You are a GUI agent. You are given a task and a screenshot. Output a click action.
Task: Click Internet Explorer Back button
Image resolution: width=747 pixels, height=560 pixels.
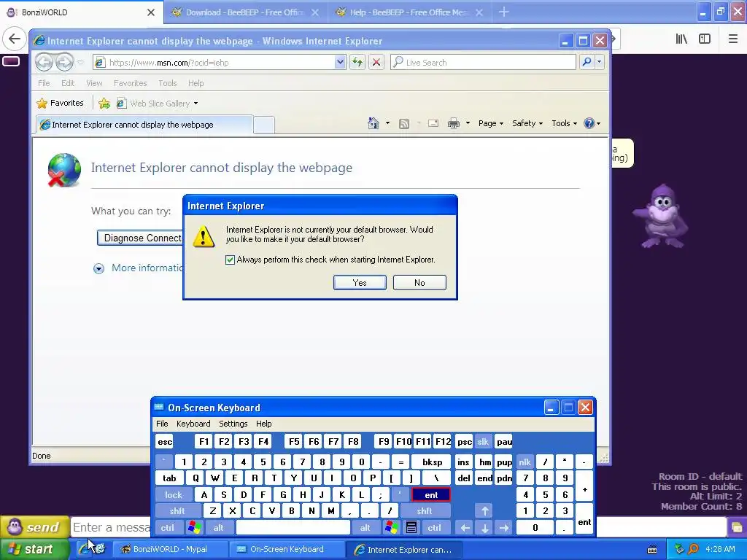44,62
